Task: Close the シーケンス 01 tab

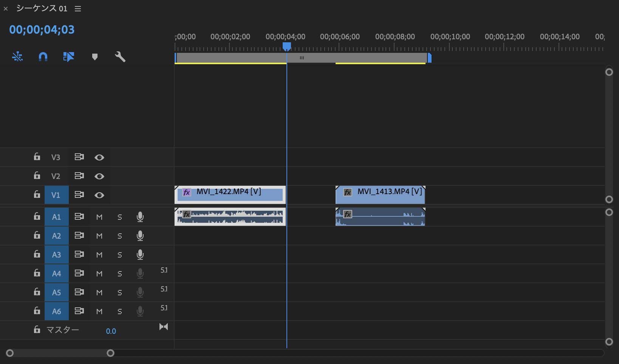Action: 6,9
